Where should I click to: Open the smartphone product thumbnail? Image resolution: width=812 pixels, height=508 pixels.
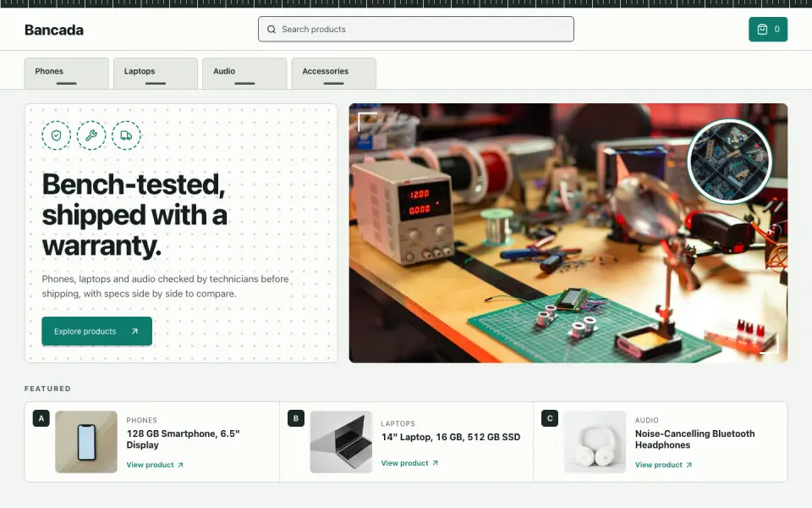pos(86,442)
